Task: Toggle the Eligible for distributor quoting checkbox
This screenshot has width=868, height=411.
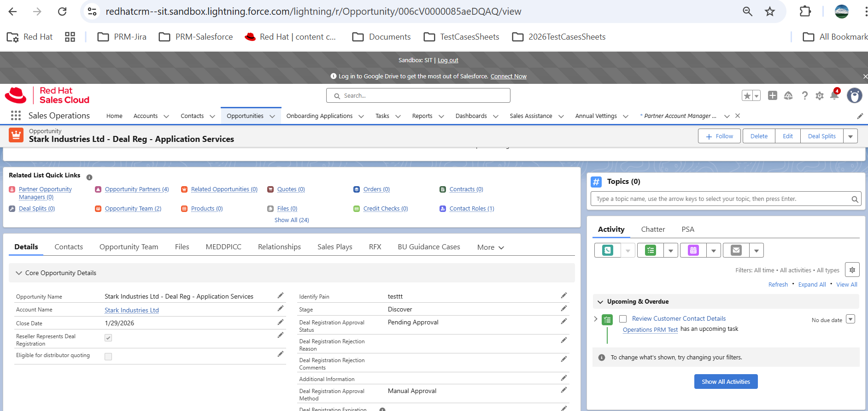Action: [x=108, y=356]
